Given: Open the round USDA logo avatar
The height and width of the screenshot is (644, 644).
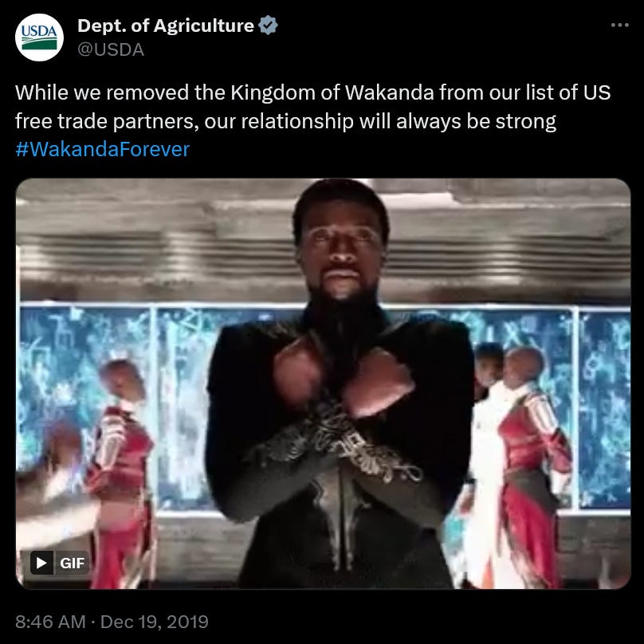Looking at the screenshot, I should 39,37.
